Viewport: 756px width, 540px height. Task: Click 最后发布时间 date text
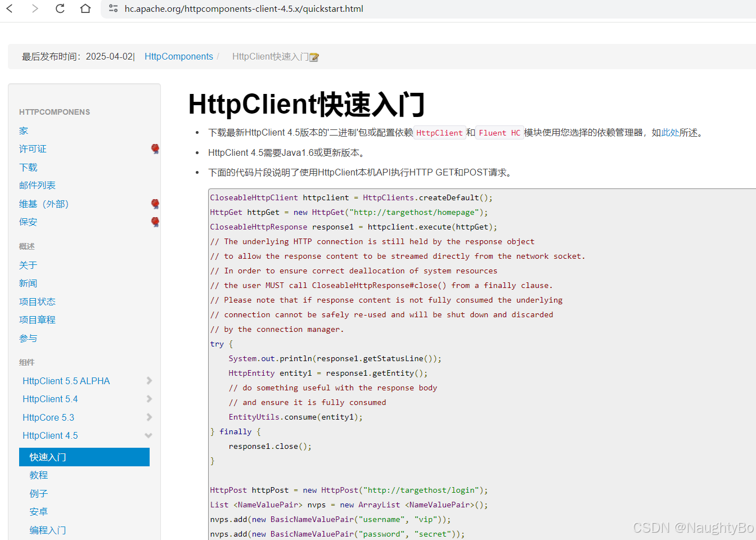(x=78, y=56)
